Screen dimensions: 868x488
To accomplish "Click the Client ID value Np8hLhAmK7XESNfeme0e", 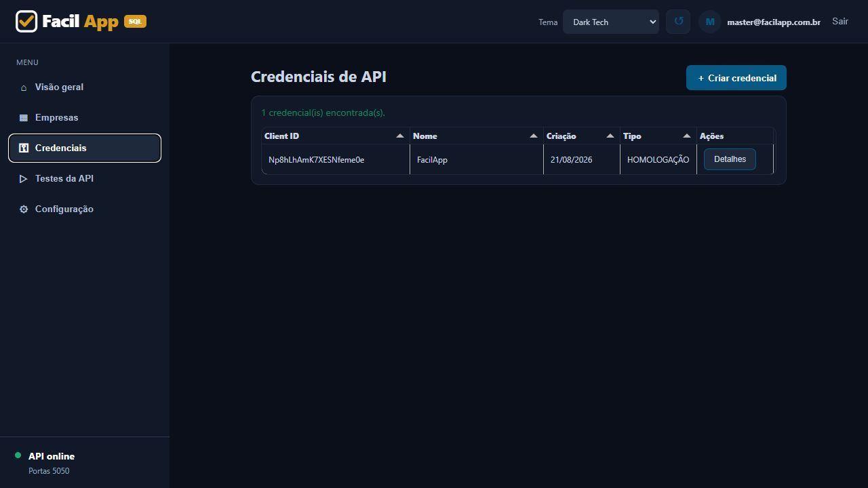I will [x=317, y=160].
